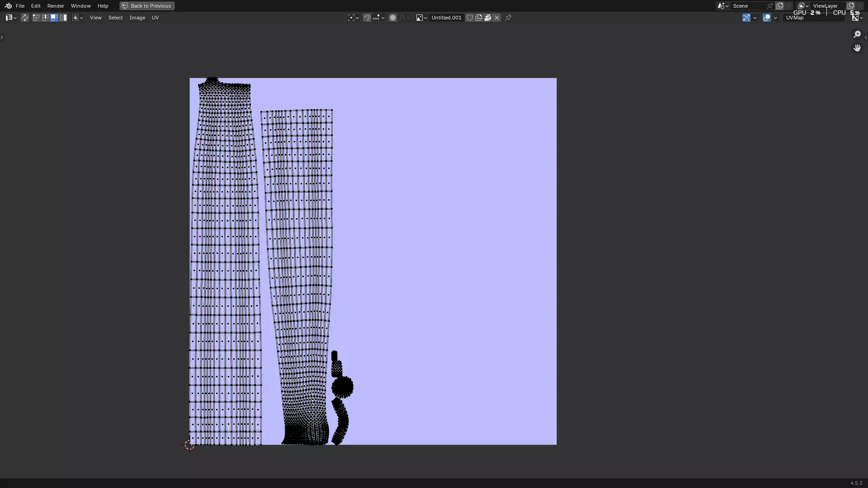The height and width of the screenshot is (488, 868).
Task: Toggle UV sync selection
Action: (x=24, y=18)
